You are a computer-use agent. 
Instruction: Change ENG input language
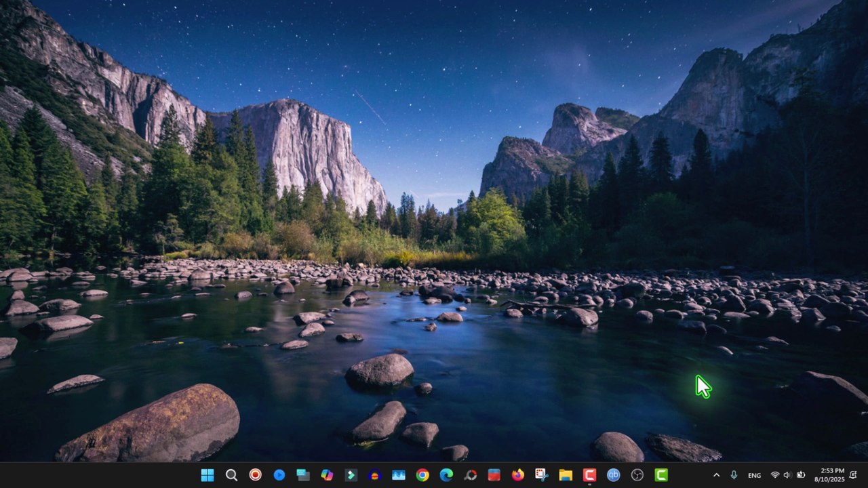[754, 475]
